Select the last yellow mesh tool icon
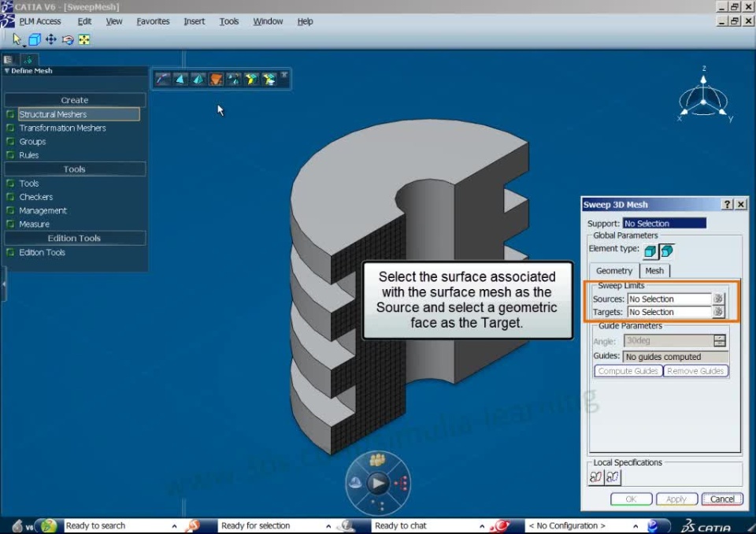Viewport: 756px width, 534px height. pos(269,79)
